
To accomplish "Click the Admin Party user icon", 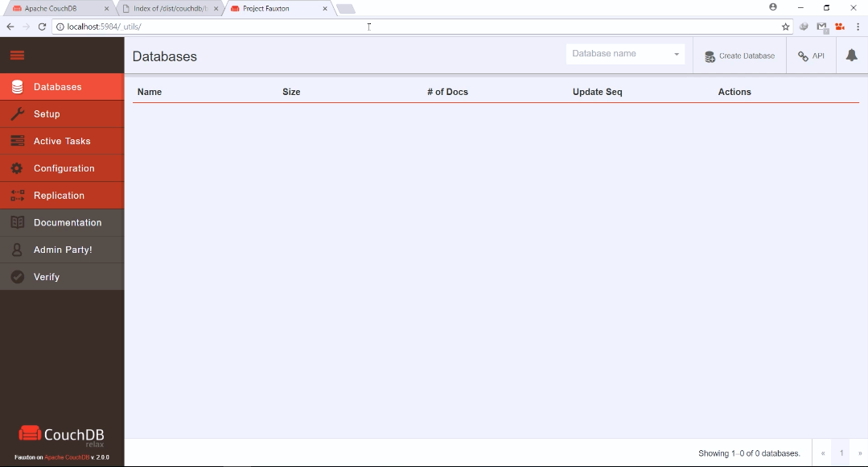I will [18, 249].
